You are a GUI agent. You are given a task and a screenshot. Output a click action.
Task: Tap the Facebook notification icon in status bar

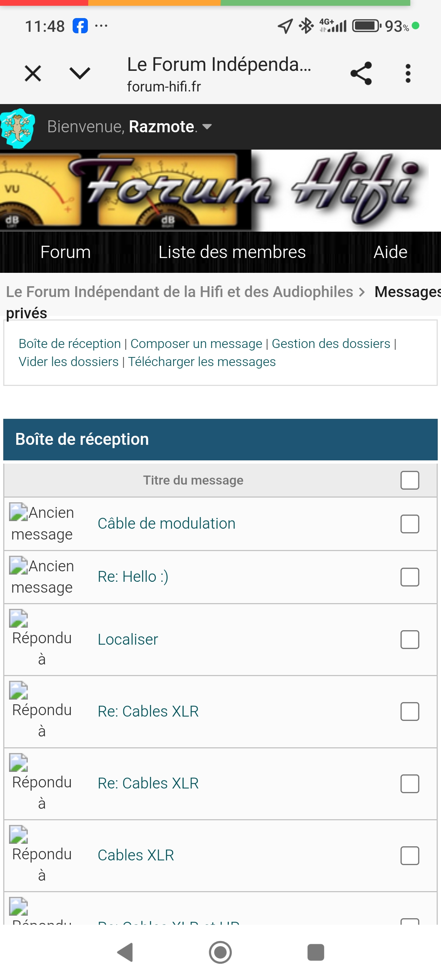[x=80, y=26]
